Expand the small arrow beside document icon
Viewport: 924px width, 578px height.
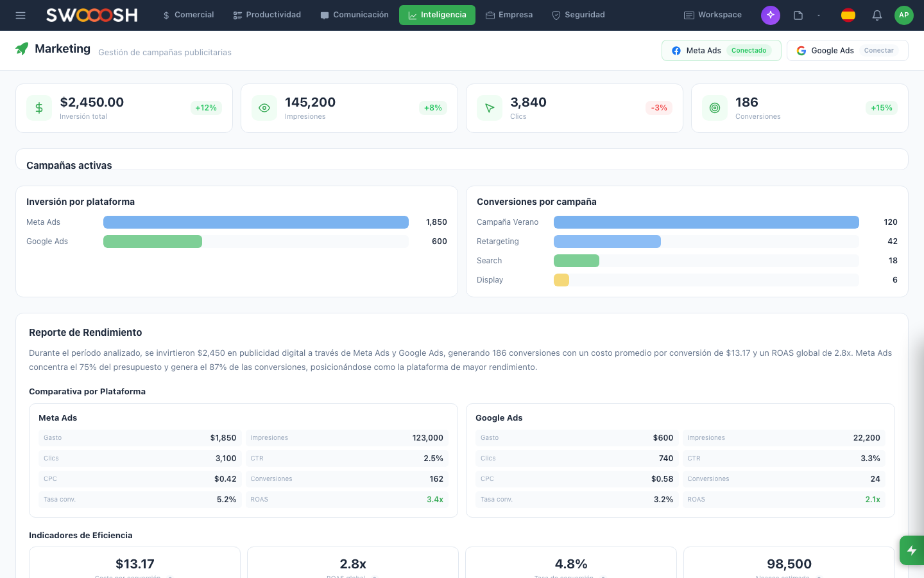(x=819, y=15)
